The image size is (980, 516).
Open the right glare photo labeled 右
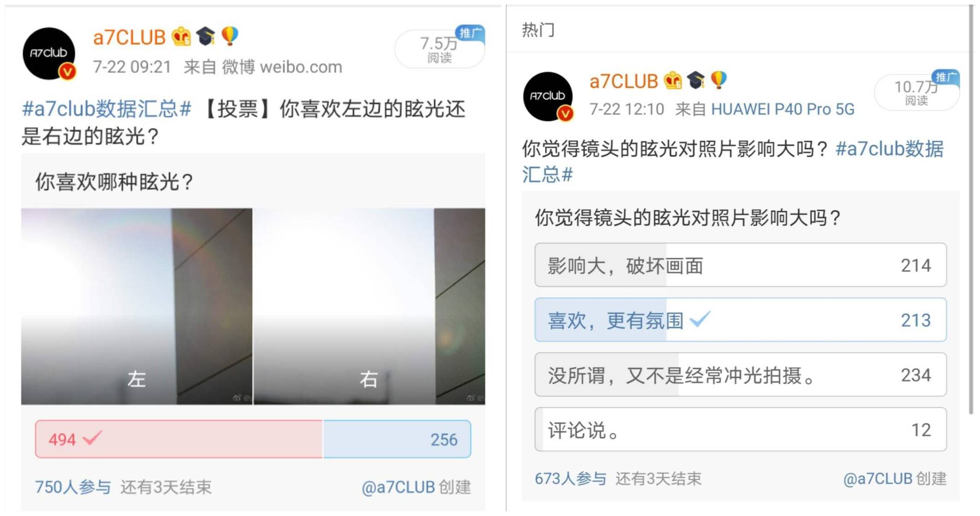point(369,306)
